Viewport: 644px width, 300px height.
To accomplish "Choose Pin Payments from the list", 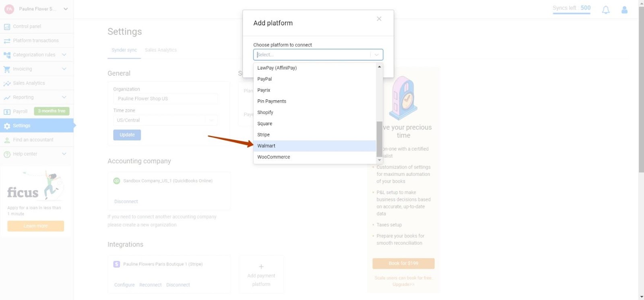I will [315, 101].
